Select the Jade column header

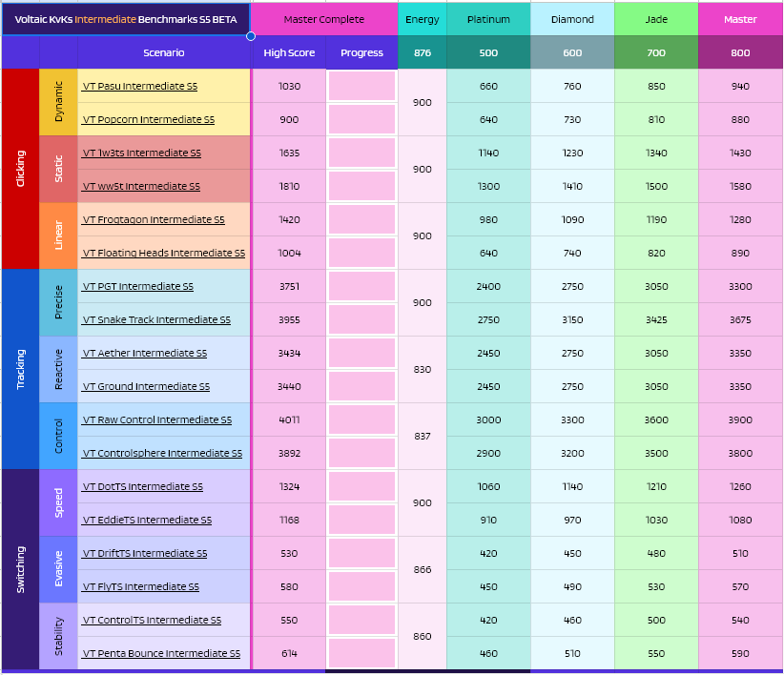(x=656, y=19)
